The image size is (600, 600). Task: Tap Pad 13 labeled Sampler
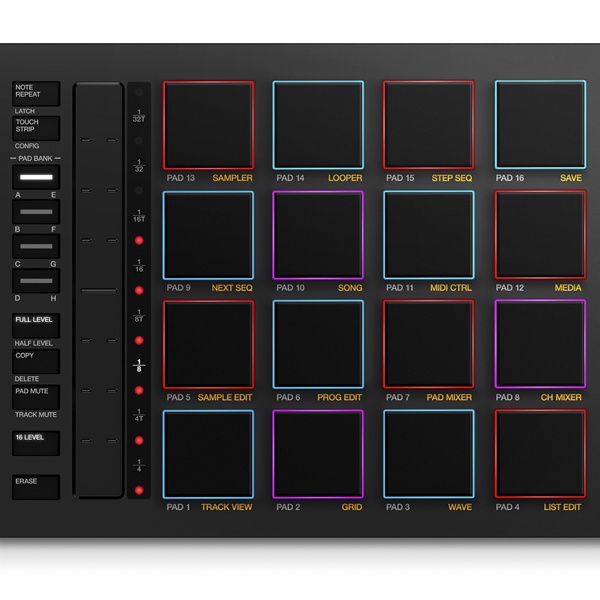point(208,125)
